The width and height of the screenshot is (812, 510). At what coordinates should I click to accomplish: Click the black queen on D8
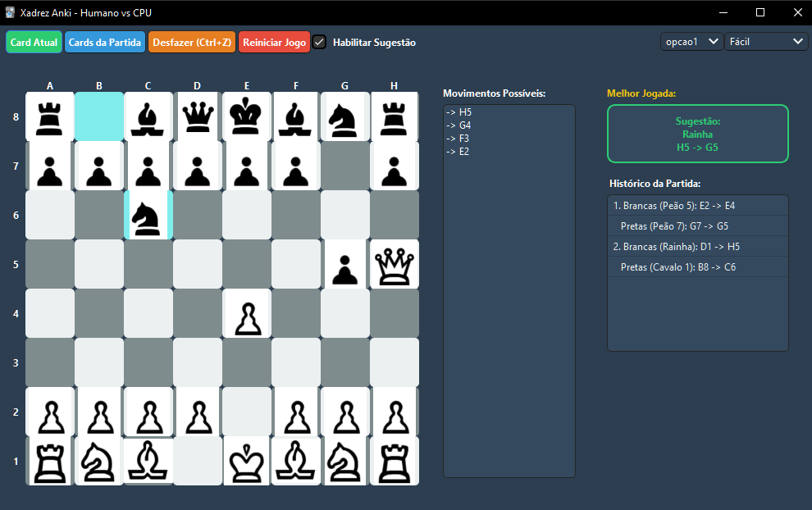point(198,116)
